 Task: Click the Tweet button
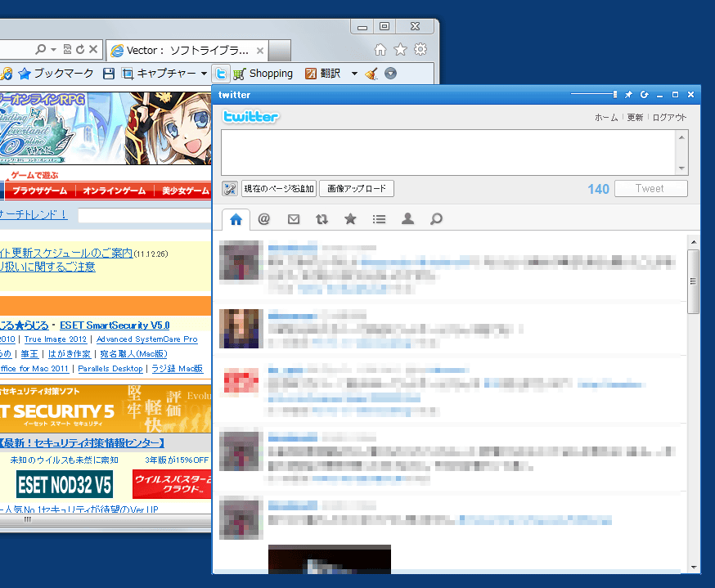click(650, 189)
